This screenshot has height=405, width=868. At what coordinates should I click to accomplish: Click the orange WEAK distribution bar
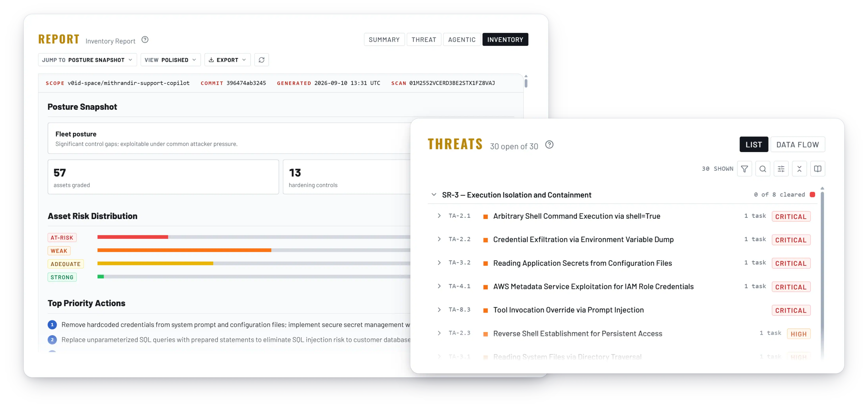point(184,250)
